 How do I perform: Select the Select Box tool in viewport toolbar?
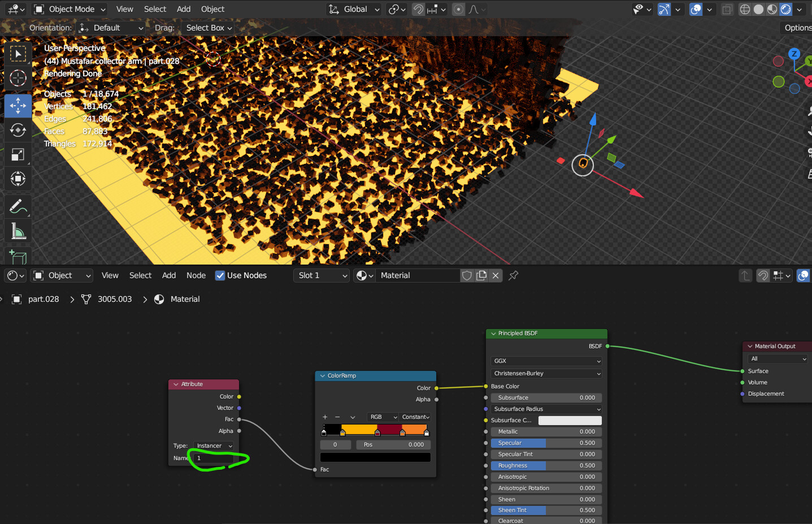tap(18, 54)
